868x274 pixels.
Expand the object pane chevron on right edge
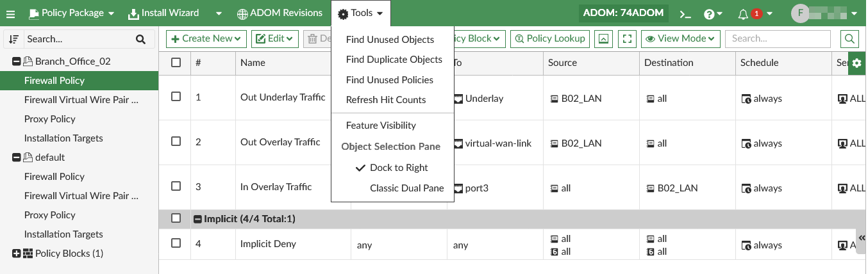(x=862, y=238)
